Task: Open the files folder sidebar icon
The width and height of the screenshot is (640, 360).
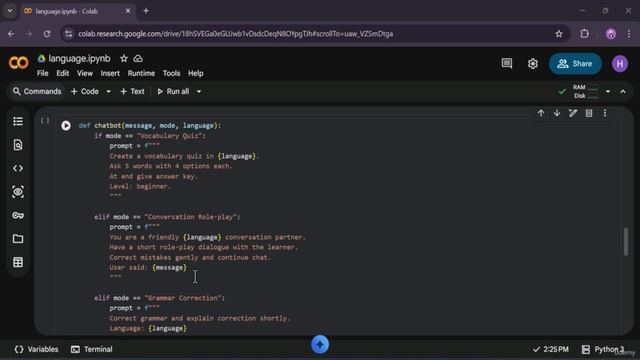Action: (18, 239)
